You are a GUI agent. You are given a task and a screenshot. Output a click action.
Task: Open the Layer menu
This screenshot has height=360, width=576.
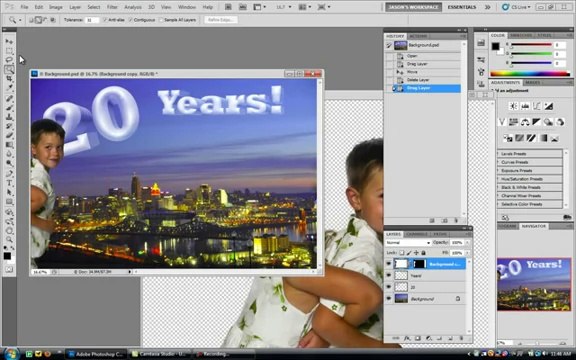[x=75, y=7]
